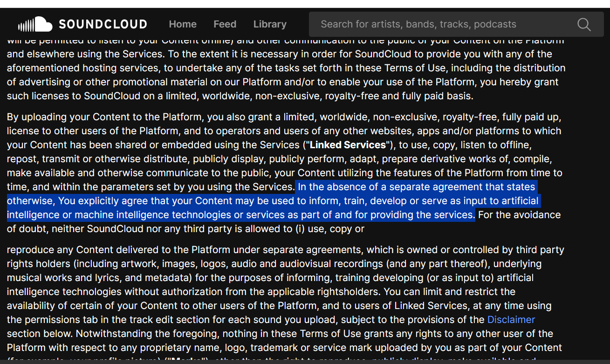Viewport: 610px width, 364px height.
Task: Click line "of doubt, neither SoundCloud nor any third party"
Action: coord(185,229)
